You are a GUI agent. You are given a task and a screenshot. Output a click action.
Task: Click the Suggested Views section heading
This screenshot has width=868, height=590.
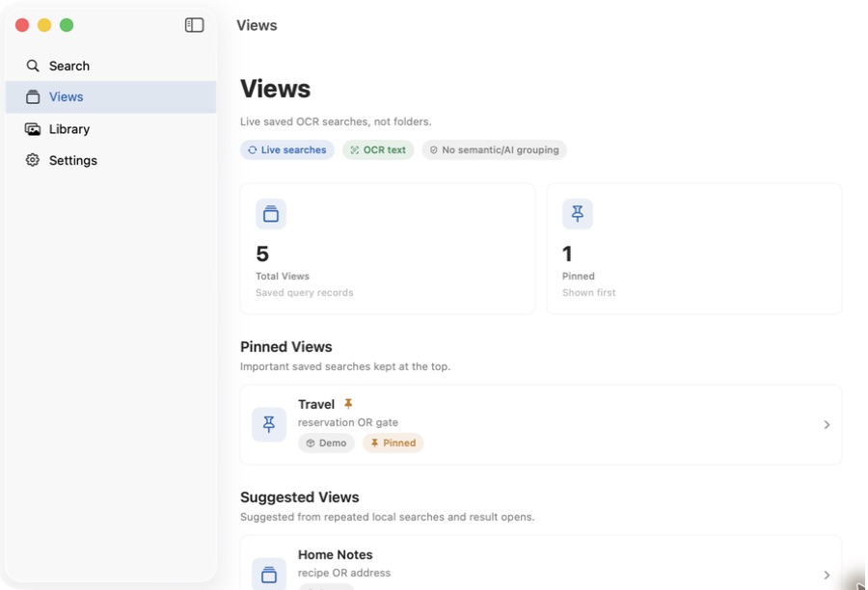tap(300, 497)
